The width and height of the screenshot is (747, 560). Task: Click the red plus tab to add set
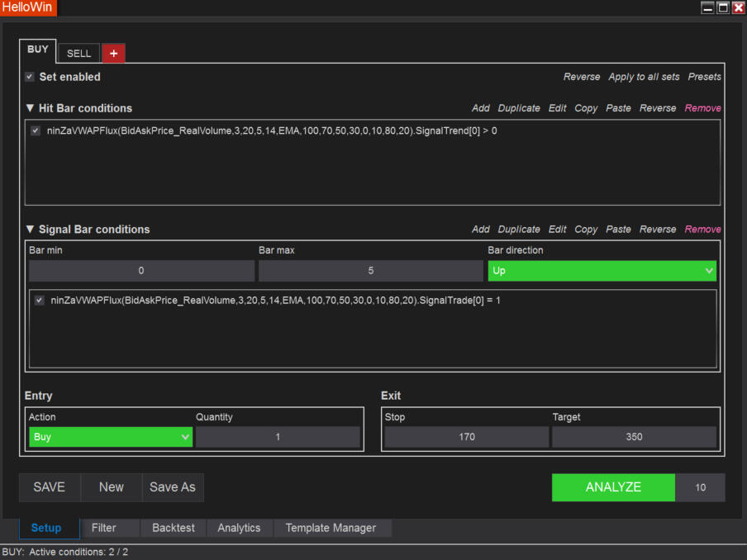click(113, 53)
